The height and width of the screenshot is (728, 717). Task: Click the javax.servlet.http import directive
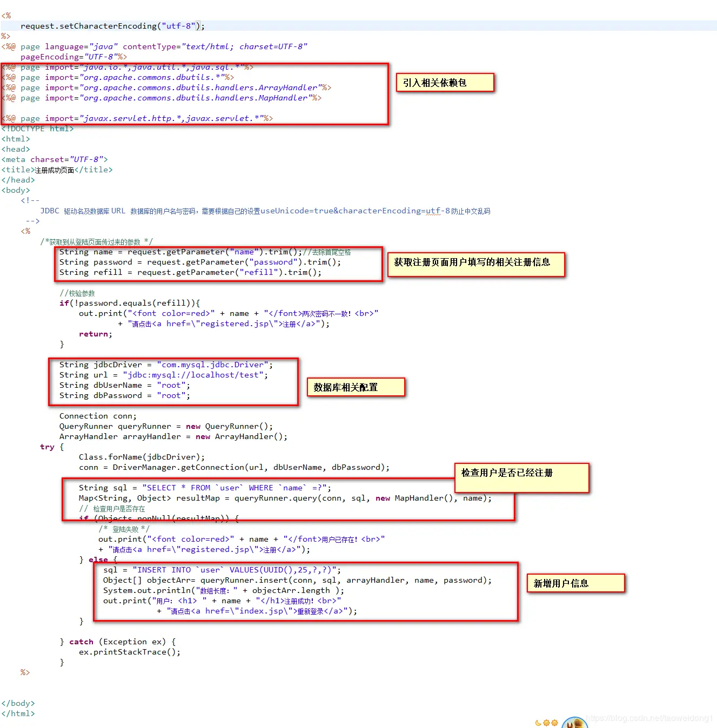(137, 118)
